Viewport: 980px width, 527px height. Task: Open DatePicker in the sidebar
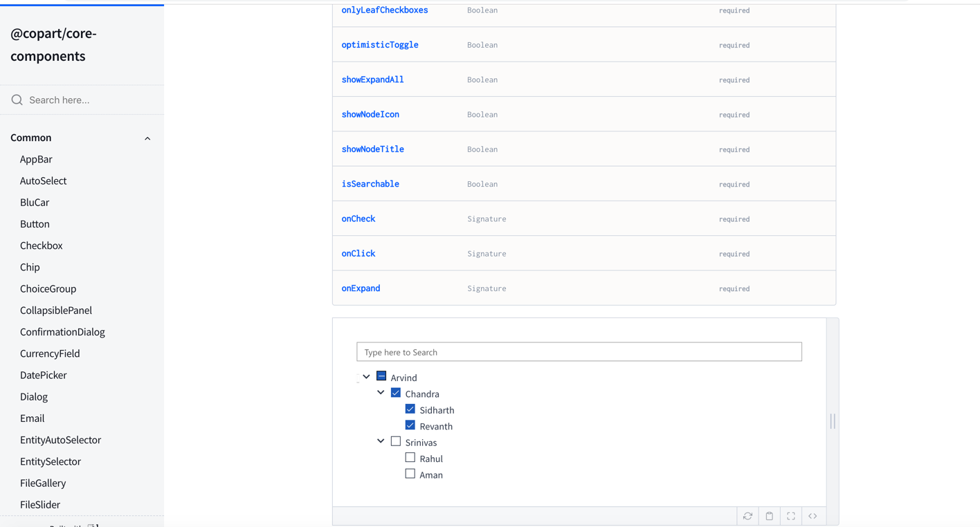coord(44,375)
